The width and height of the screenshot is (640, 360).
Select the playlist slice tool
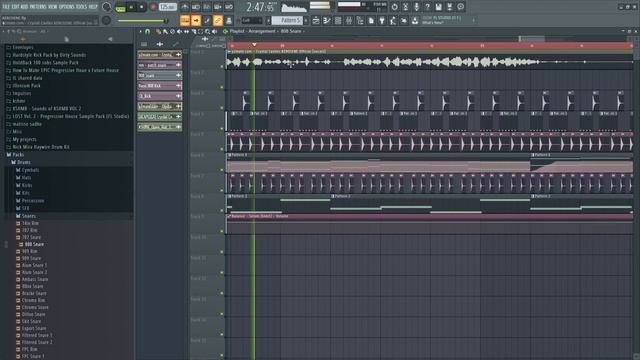click(193, 31)
